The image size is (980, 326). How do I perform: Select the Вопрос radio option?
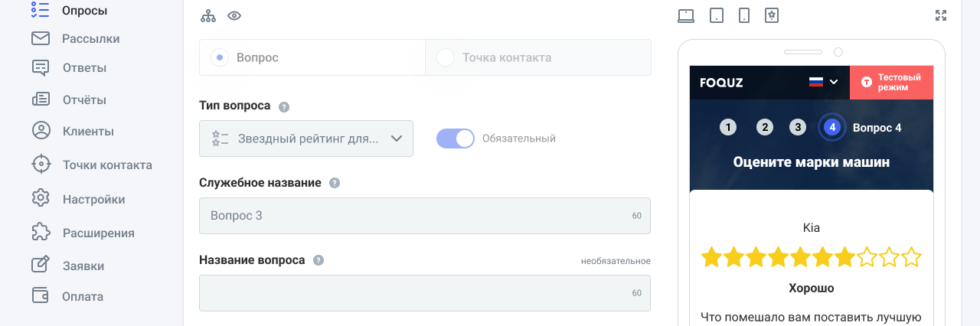220,57
